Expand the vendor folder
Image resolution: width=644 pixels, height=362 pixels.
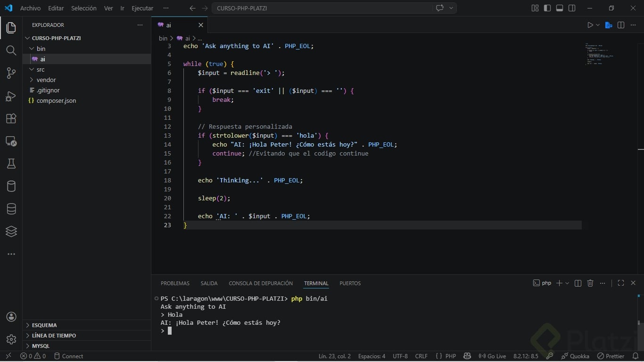46,80
